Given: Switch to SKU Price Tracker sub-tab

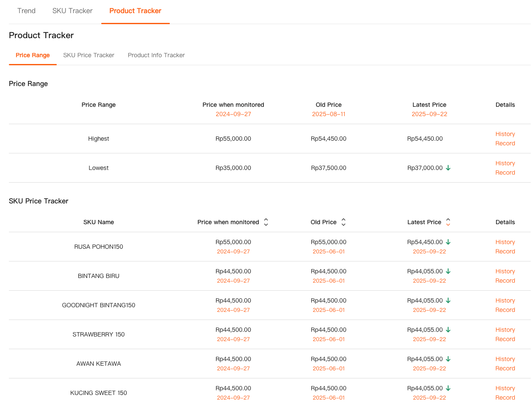Looking at the screenshot, I should click(x=89, y=55).
